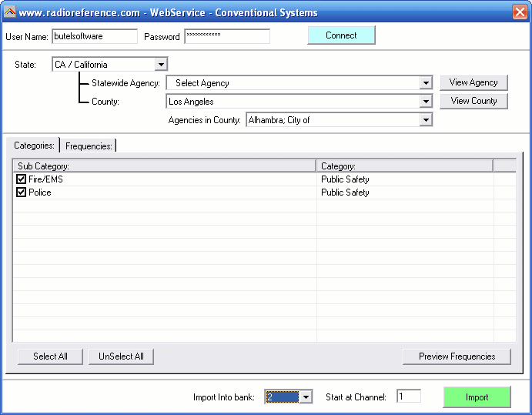532x415 pixels.
Task: Open the County dropdown list
Action: click(426, 101)
